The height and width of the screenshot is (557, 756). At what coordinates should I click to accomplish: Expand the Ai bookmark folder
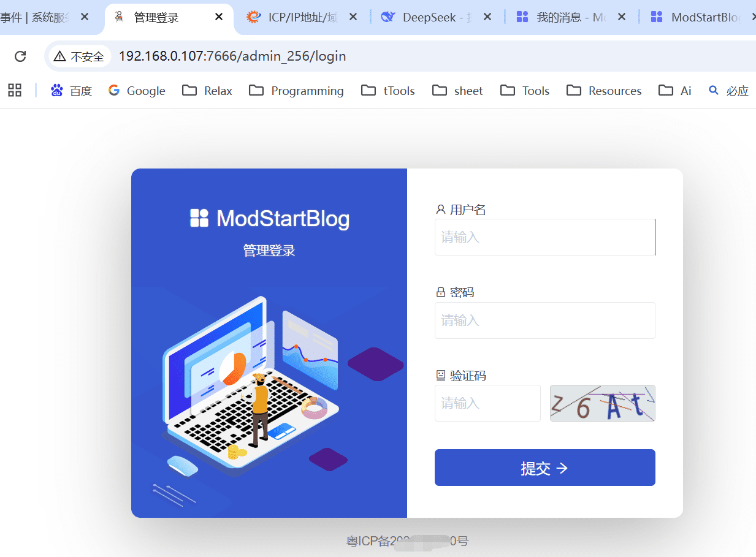pos(675,91)
